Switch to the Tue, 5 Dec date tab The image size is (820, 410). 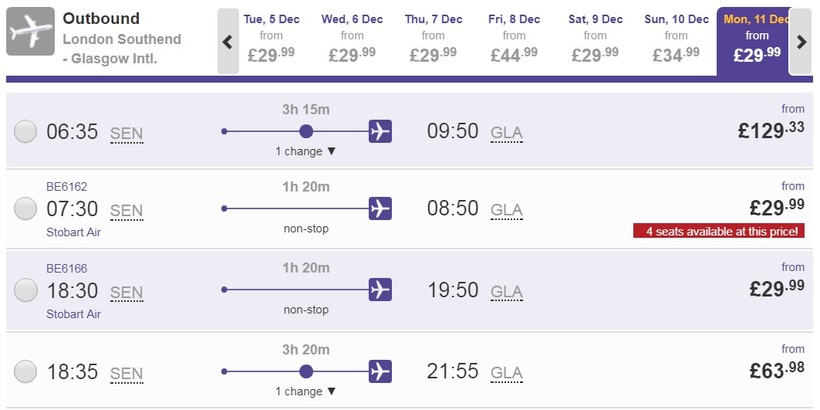tap(269, 40)
